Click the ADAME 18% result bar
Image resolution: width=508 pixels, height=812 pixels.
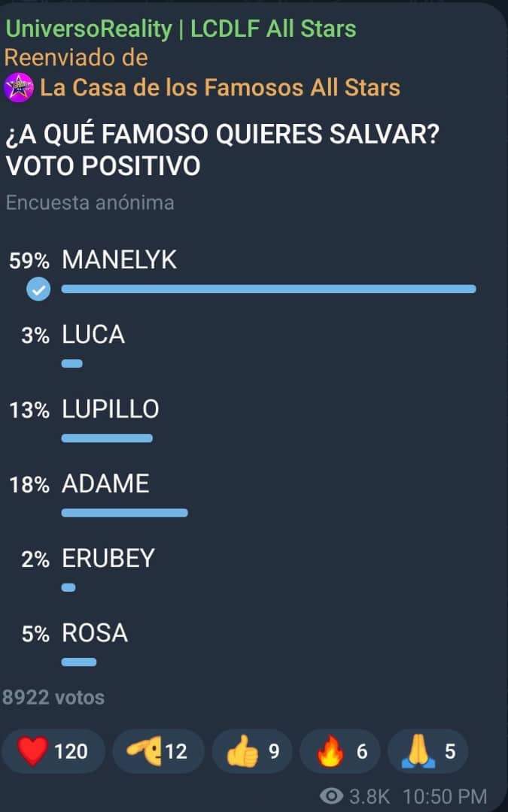(x=124, y=513)
